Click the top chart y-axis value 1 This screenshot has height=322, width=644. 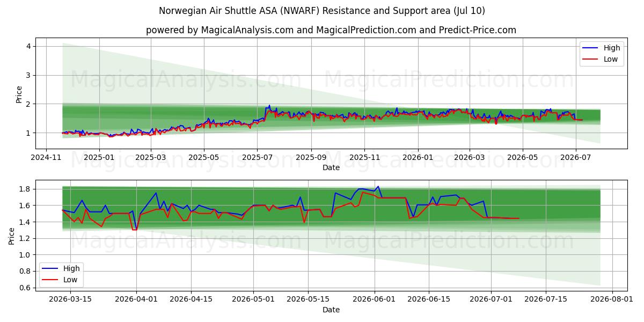(28, 133)
